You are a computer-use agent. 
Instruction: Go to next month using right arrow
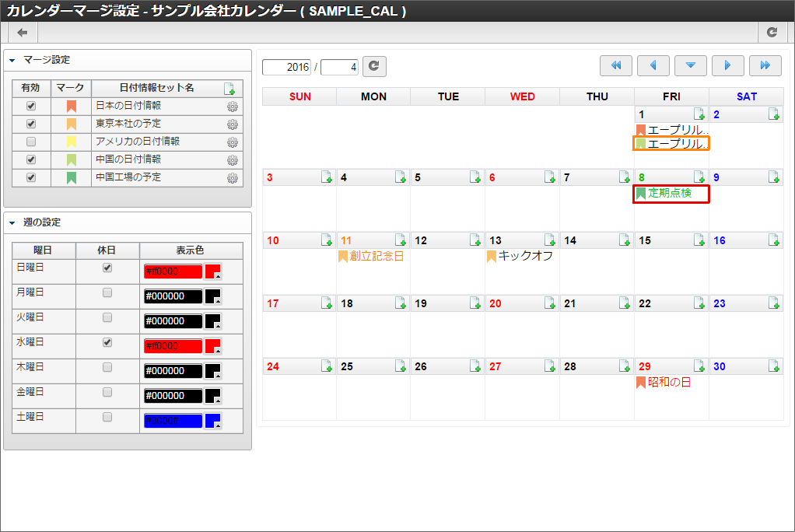pyautogui.click(x=727, y=66)
